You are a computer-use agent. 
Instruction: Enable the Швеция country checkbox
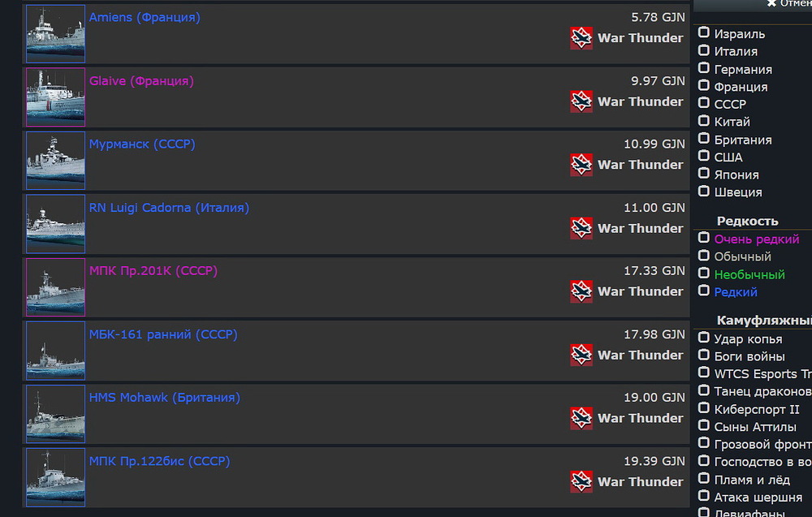click(703, 191)
